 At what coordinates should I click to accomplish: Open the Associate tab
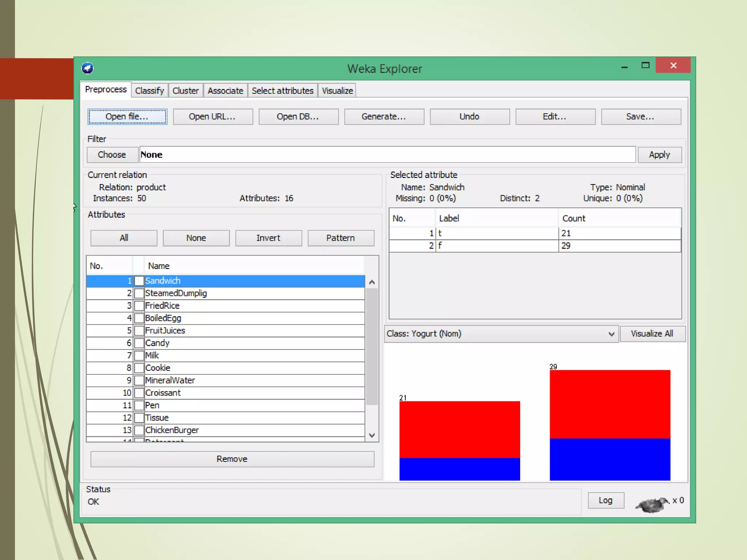click(x=225, y=91)
